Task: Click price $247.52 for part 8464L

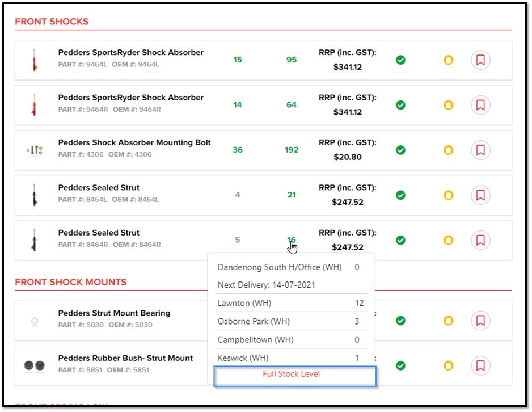Action: (348, 202)
